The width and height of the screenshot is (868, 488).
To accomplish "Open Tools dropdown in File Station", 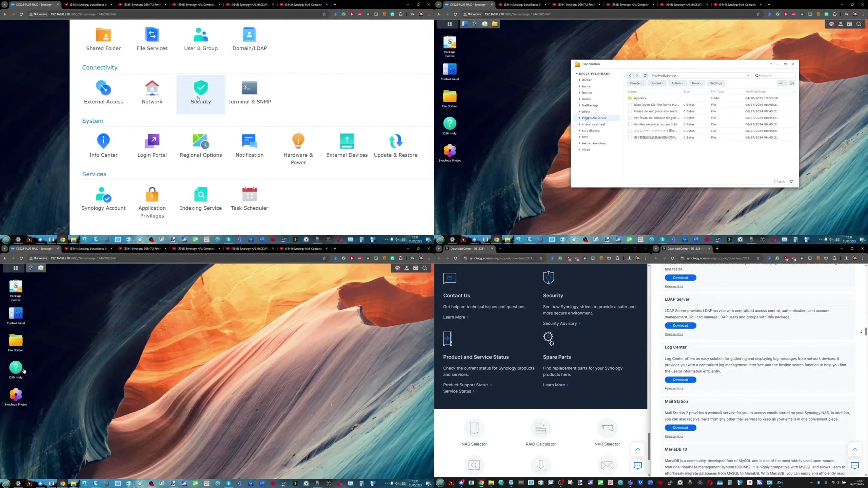I will (x=696, y=83).
